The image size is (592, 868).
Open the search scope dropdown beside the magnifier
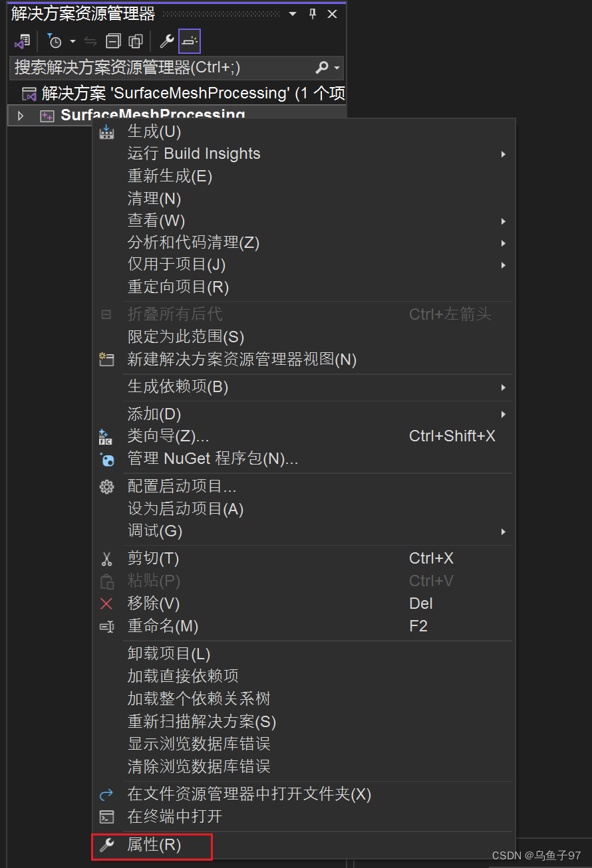[x=337, y=68]
